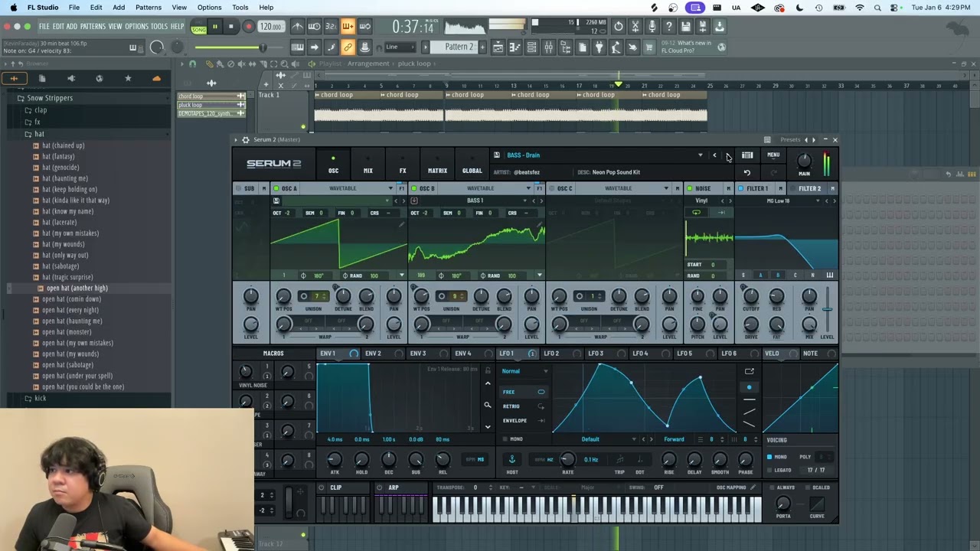980x551 pixels.
Task: Select sample hat (chained up)
Action: [x=63, y=145]
